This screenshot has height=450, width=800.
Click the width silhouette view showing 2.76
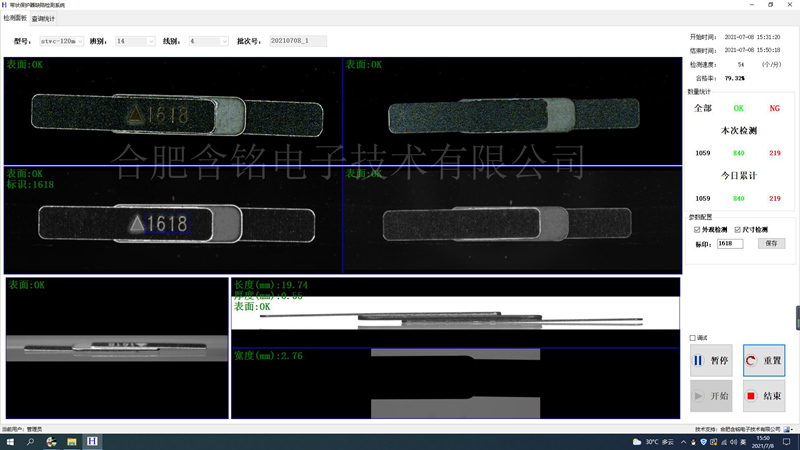pos(456,383)
